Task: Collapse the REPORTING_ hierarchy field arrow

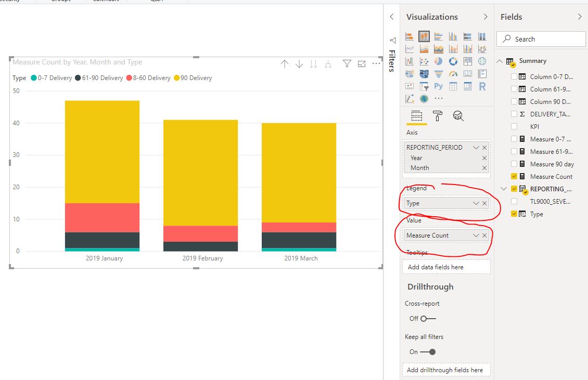Action: click(504, 189)
